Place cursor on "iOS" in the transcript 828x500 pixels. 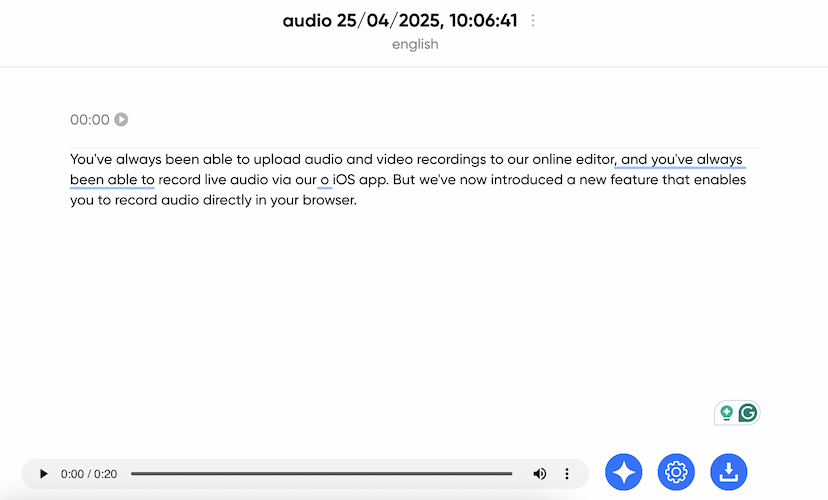(x=346, y=180)
